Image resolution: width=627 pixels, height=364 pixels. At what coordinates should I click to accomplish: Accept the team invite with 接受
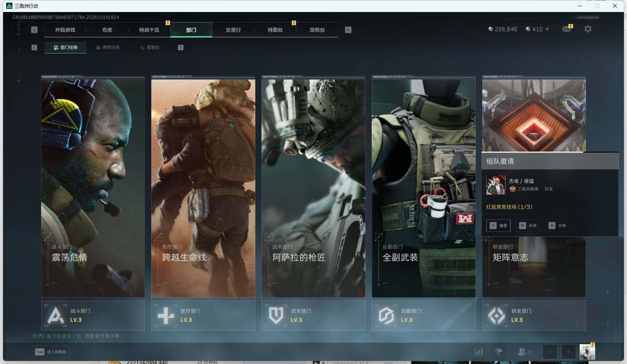[x=499, y=226]
